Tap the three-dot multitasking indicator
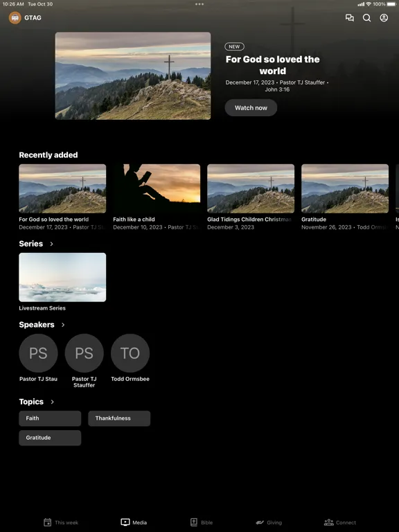 tap(199, 4)
